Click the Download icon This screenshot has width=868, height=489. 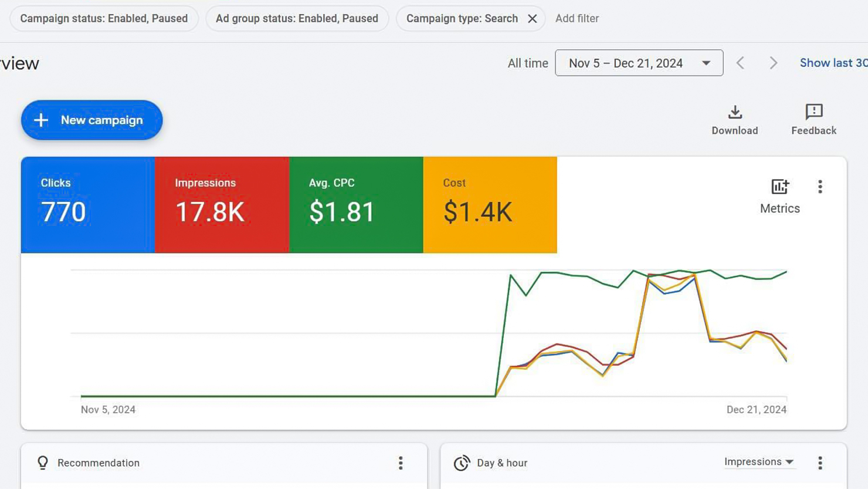(x=734, y=112)
